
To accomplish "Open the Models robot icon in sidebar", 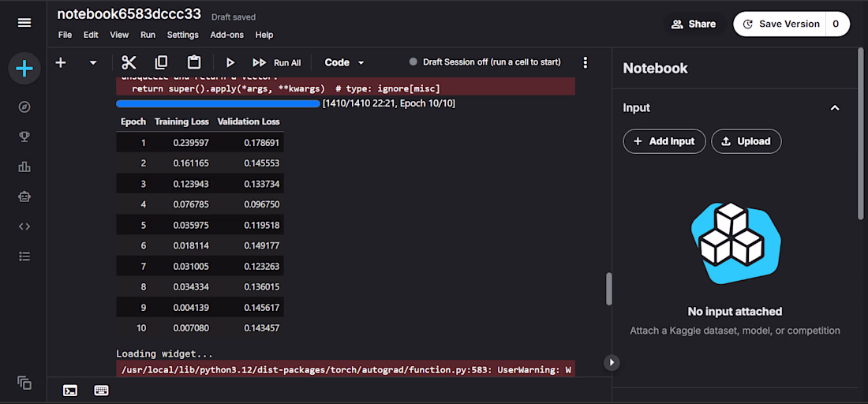I will (24, 197).
